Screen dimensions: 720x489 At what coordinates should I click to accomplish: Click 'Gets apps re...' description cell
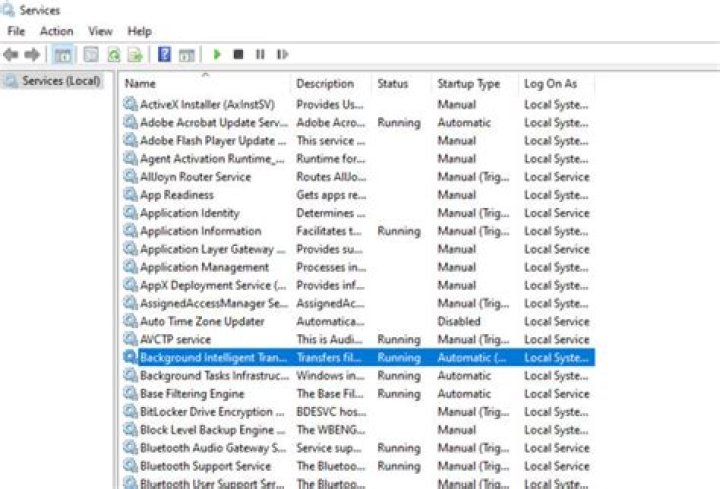coord(331,195)
